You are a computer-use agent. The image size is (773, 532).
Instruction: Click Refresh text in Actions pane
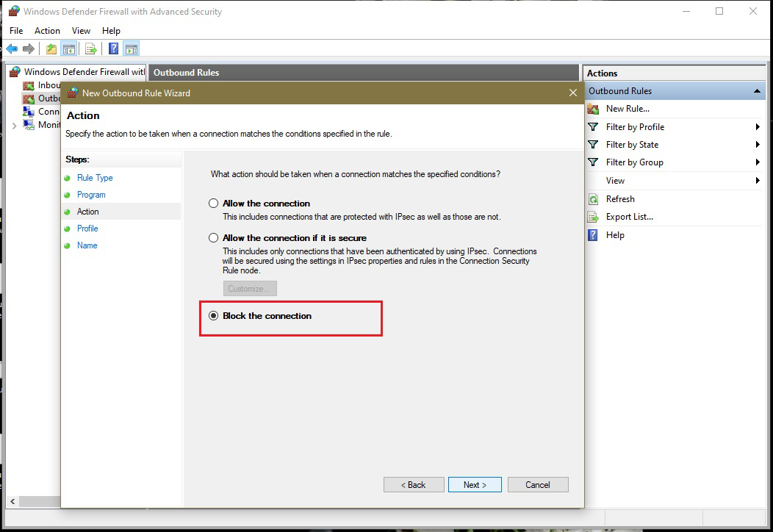[620, 198]
